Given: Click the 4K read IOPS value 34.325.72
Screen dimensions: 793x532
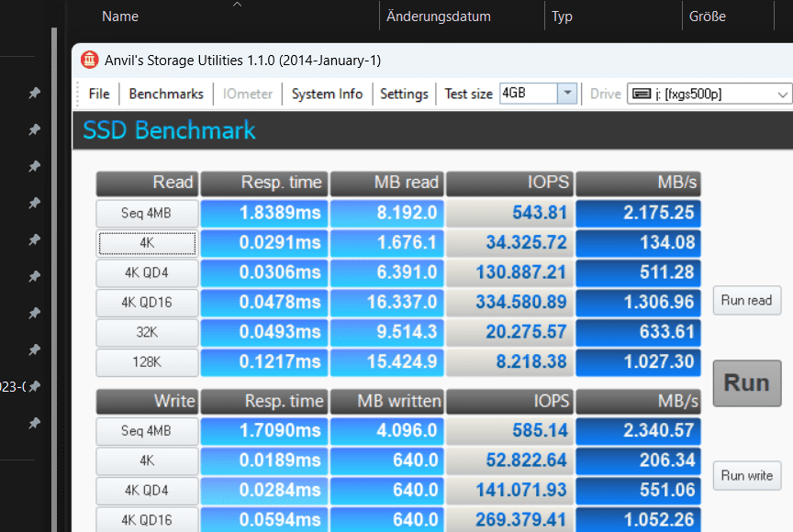Looking at the screenshot, I should [x=509, y=243].
